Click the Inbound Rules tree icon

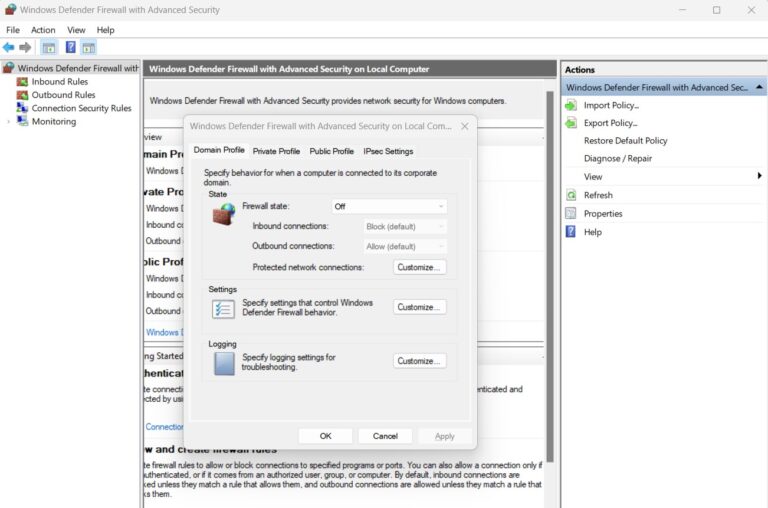click(x=22, y=82)
